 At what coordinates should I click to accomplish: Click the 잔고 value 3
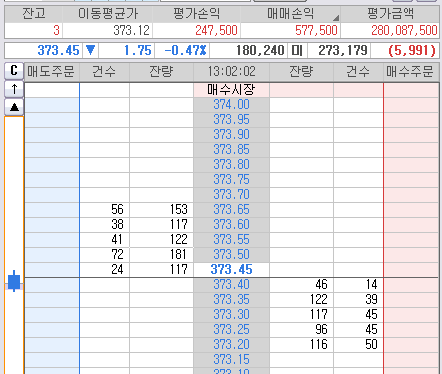coord(56,31)
